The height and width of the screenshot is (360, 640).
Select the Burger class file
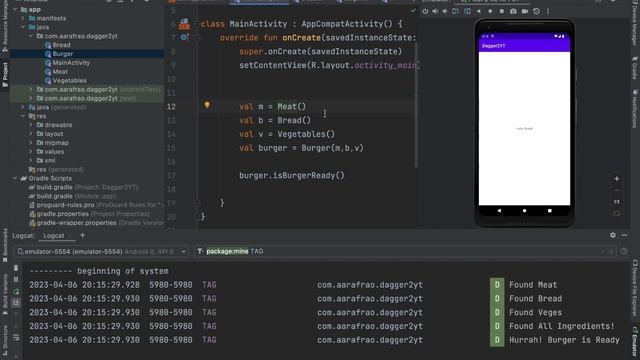click(62, 54)
